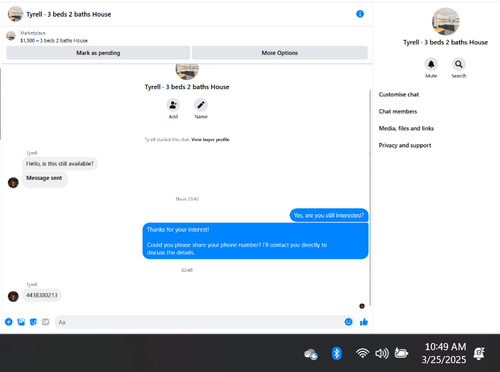Open listing photo in chat header
Screen dimensions: 500x372
pyautogui.click(x=15, y=14)
